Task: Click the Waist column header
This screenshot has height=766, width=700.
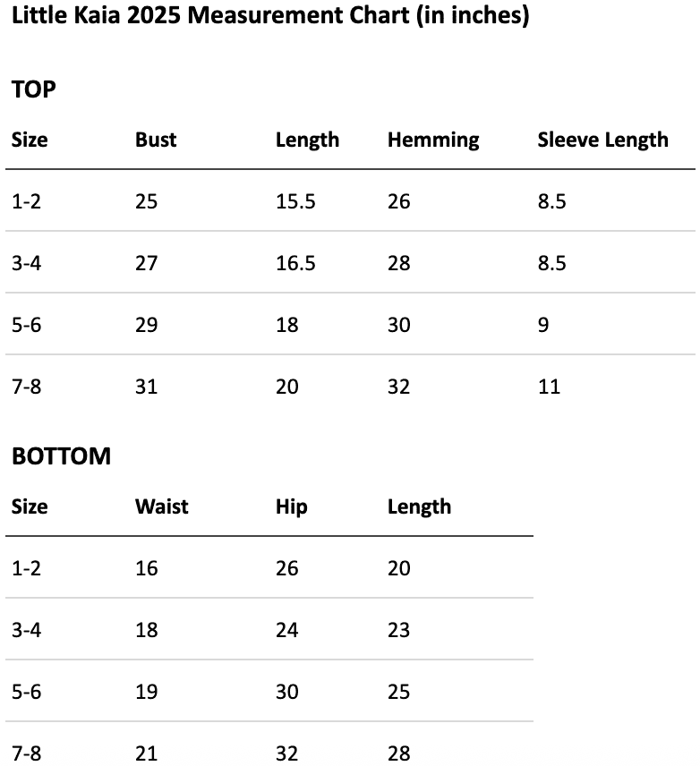Action: [161, 506]
